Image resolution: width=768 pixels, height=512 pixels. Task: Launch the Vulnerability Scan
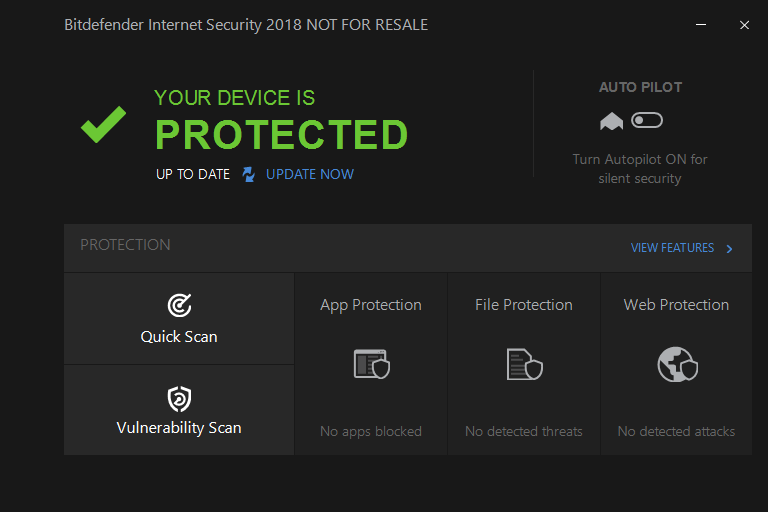click(x=179, y=427)
